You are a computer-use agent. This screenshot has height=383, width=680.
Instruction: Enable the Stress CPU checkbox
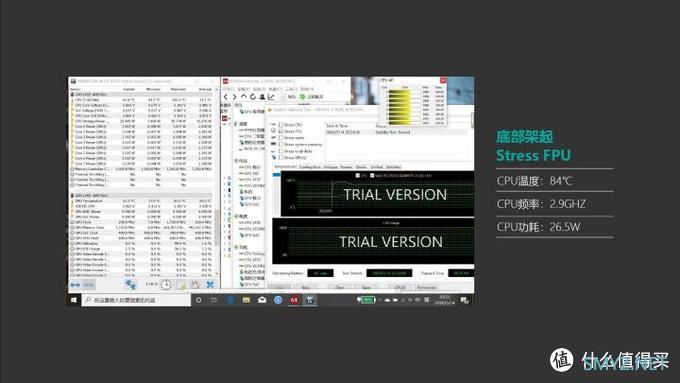[x=281, y=124]
